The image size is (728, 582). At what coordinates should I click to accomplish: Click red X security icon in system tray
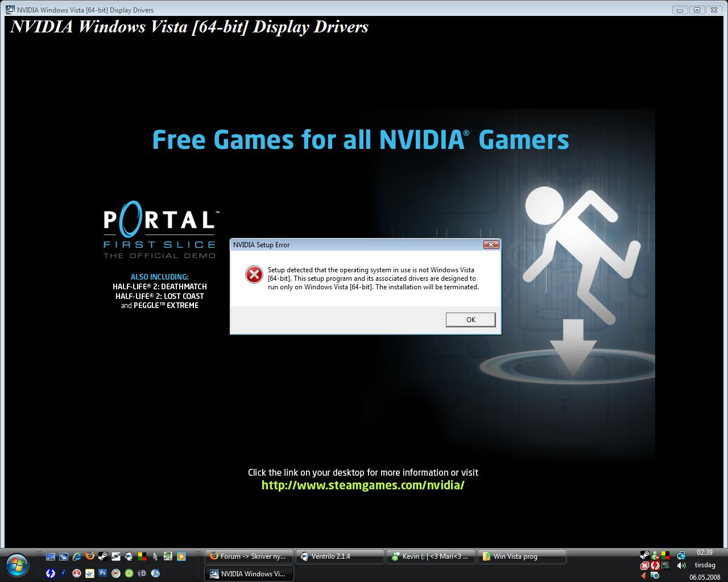click(x=645, y=566)
